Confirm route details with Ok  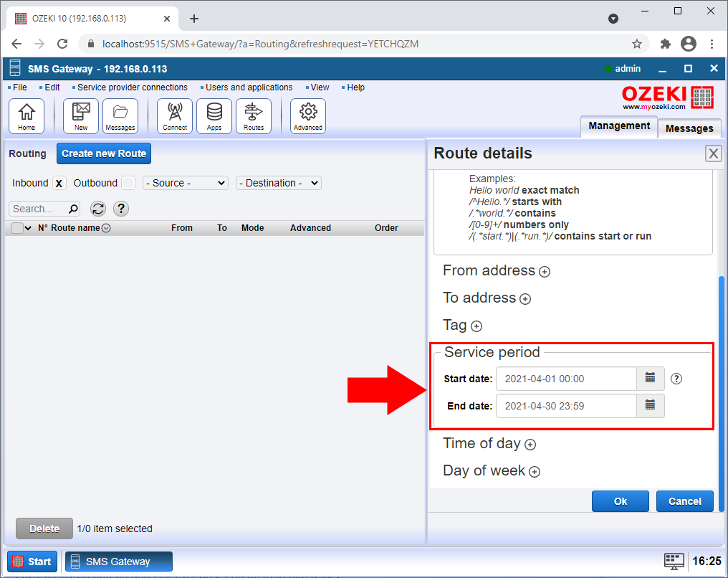[621, 501]
